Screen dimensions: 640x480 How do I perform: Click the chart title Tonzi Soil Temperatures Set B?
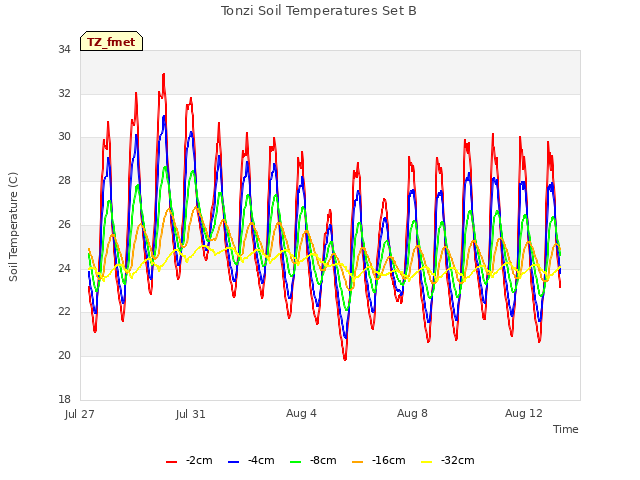pos(318,11)
